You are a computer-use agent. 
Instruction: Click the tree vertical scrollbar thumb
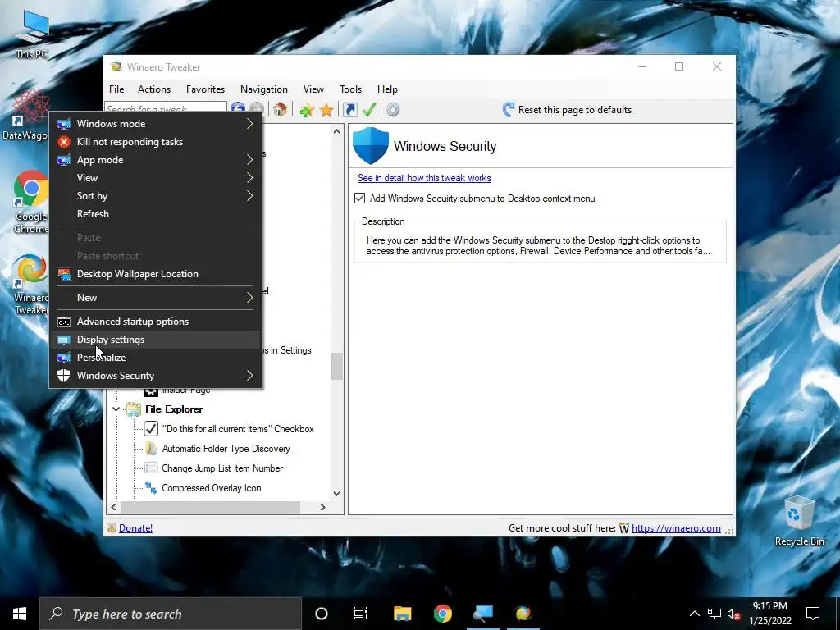(336, 366)
